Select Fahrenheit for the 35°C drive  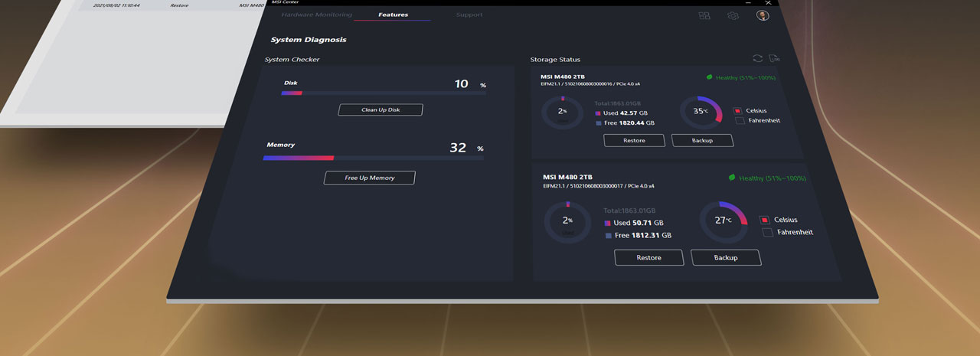point(740,120)
